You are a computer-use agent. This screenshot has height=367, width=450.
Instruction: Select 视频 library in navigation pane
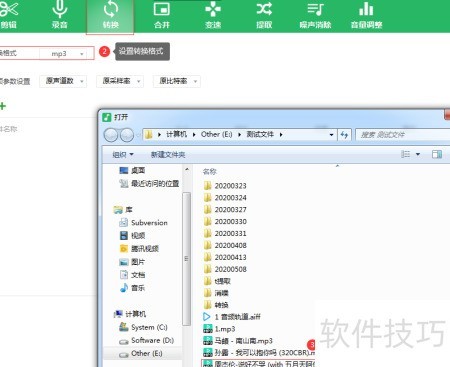[132, 236]
